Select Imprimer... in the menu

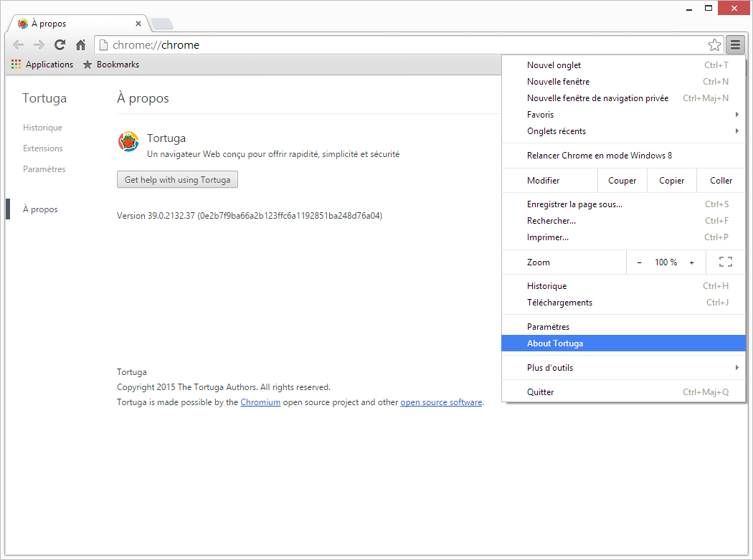[x=623, y=237]
